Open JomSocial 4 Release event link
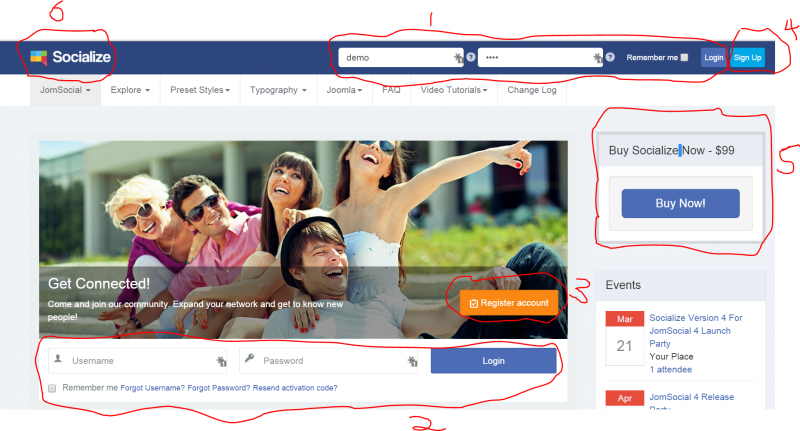Image resolution: width=800 pixels, height=431 pixels. (691, 401)
